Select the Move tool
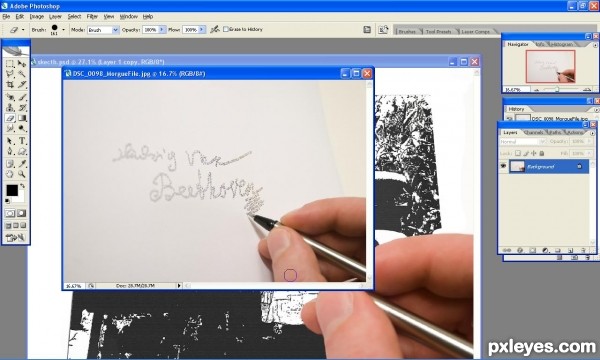The width and height of the screenshot is (600, 360). click(x=22, y=64)
